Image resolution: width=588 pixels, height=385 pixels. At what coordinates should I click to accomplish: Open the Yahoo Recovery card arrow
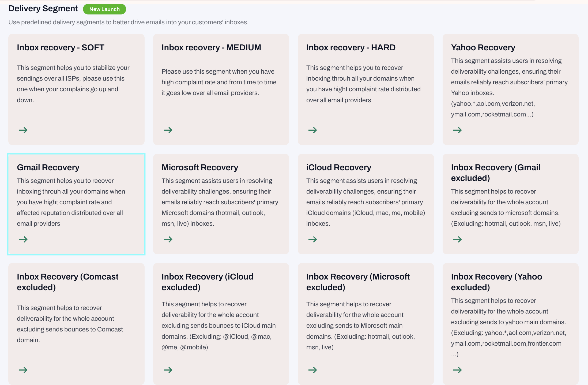(x=458, y=130)
